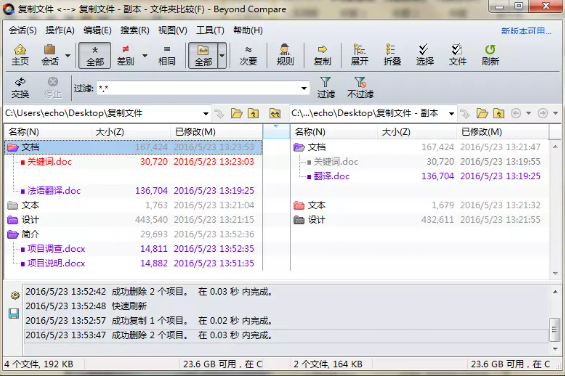Click the 展开 expand-all icon
This screenshot has height=376, width=565.
pyautogui.click(x=359, y=55)
